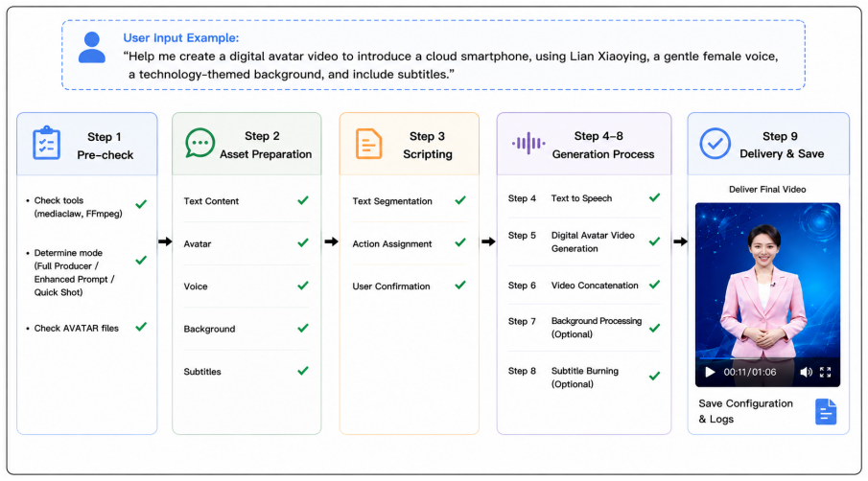
Task: Click the Step 3 Scripting document icon
Action: coord(368,144)
